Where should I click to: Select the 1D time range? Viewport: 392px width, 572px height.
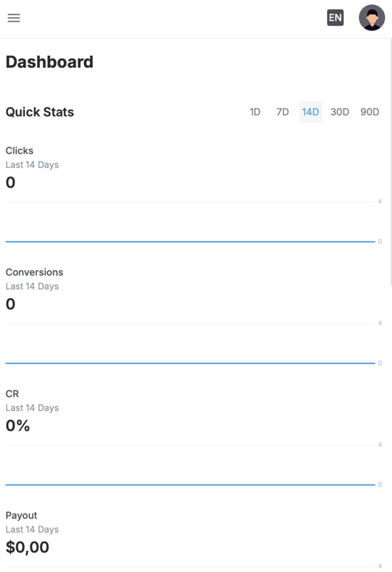(255, 112)
